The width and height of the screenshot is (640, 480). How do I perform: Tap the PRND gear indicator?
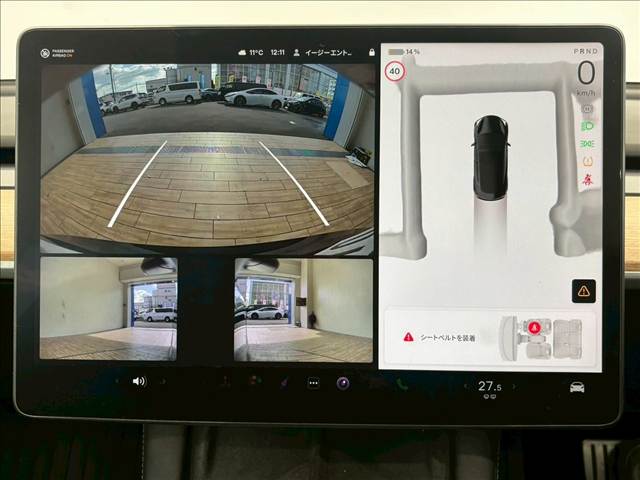[x=586, y=51]
